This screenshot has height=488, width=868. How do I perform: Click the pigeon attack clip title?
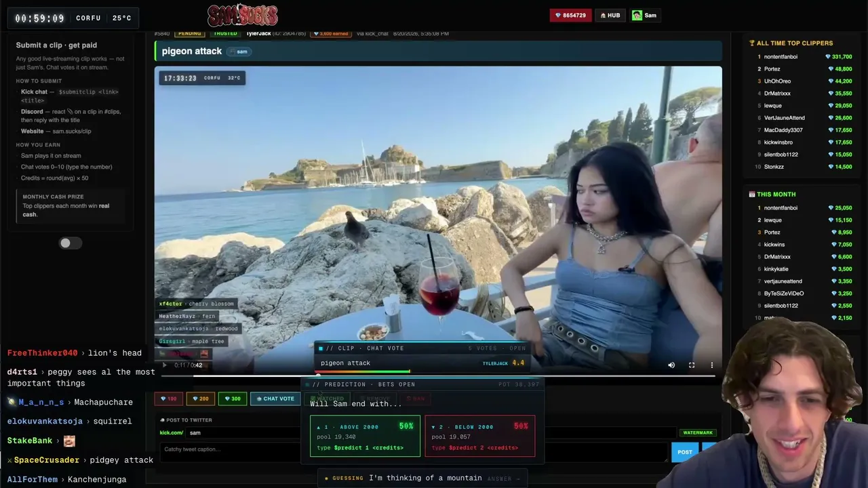[192, 51]
